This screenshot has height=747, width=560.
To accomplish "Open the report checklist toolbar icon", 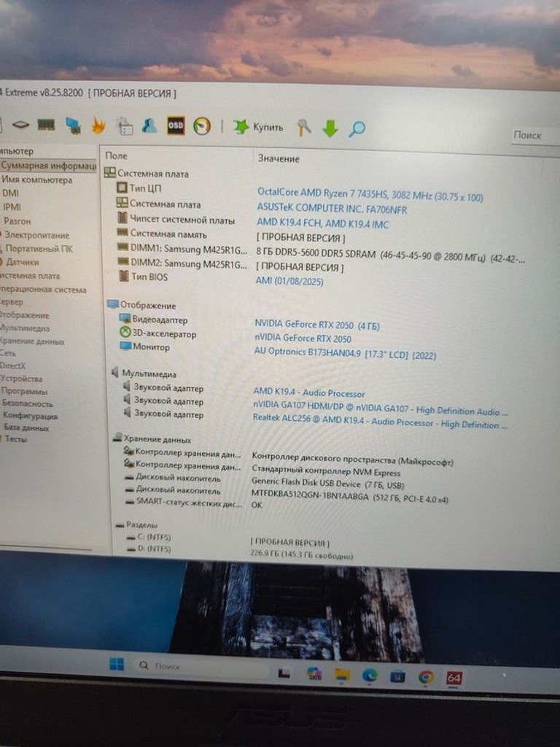I will [125, 126].
